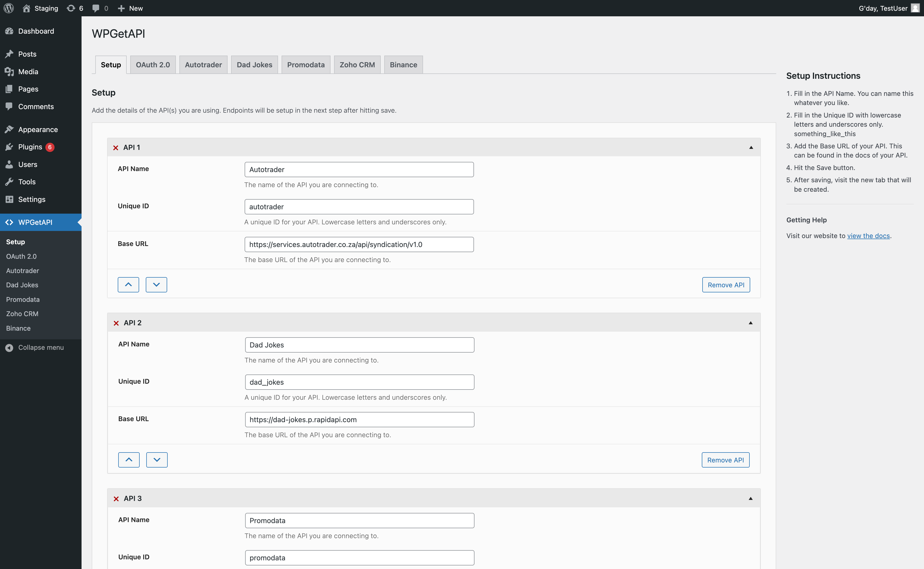Click the Posts pin icon

(9, 54)
